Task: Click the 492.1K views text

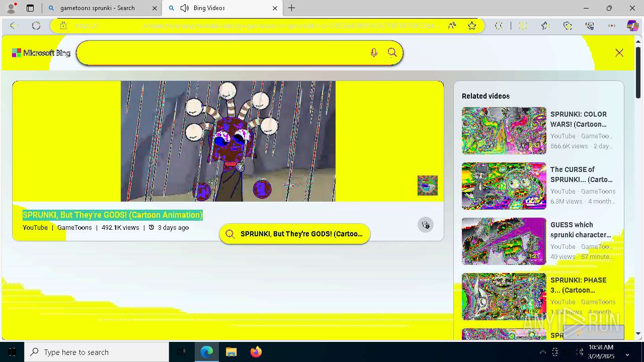Action: [120, 228]
